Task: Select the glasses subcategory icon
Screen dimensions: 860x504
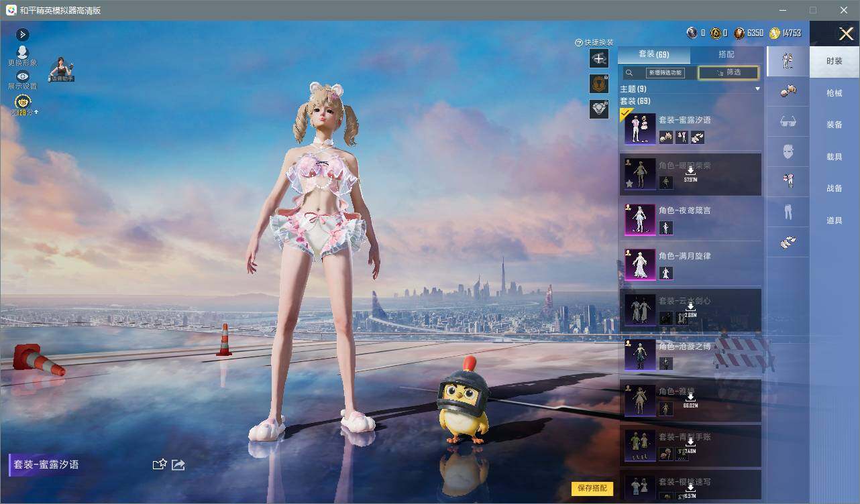Action: tap(788, 121)
